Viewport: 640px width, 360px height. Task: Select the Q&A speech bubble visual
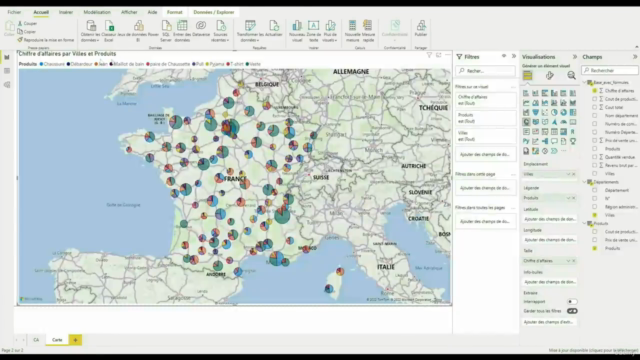pos(554,141)
